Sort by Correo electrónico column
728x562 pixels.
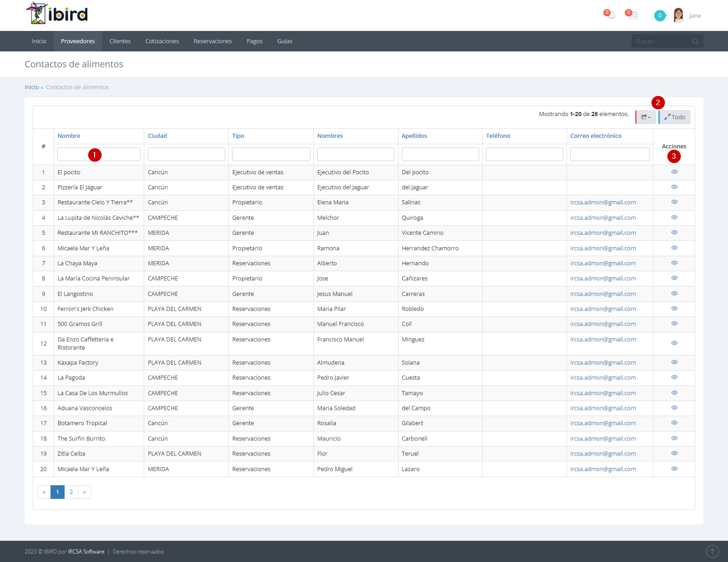point(596,136)
